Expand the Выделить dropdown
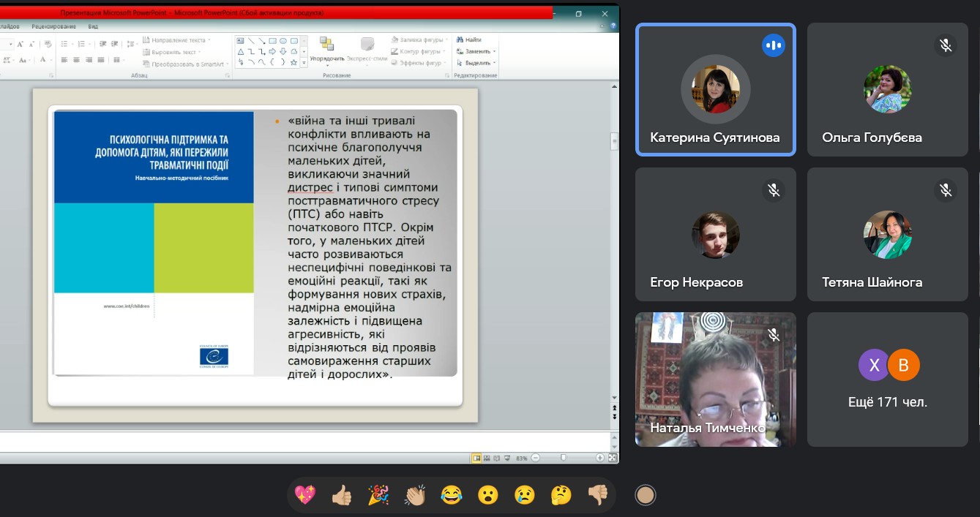Viewport: 980px width, 517px height. tap(476, 63)
